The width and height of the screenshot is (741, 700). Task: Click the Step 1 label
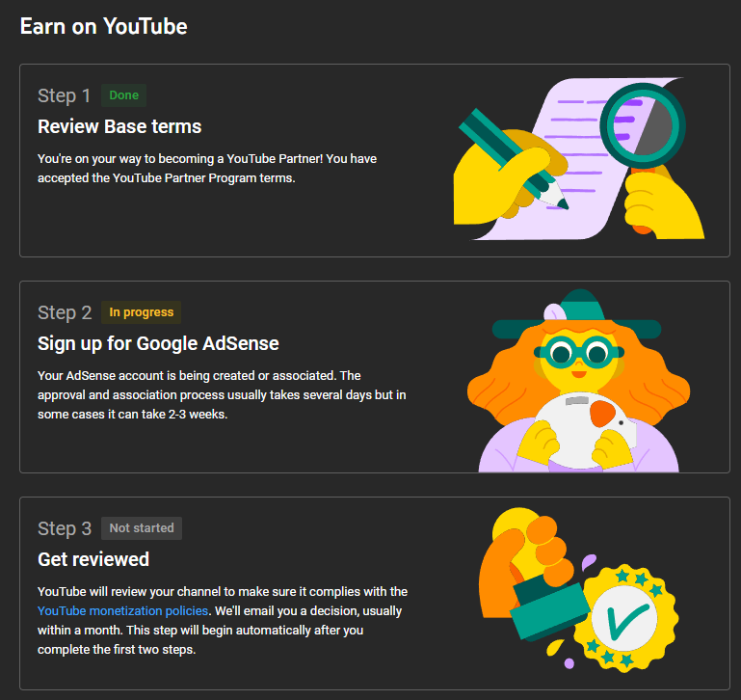[64, 96]
